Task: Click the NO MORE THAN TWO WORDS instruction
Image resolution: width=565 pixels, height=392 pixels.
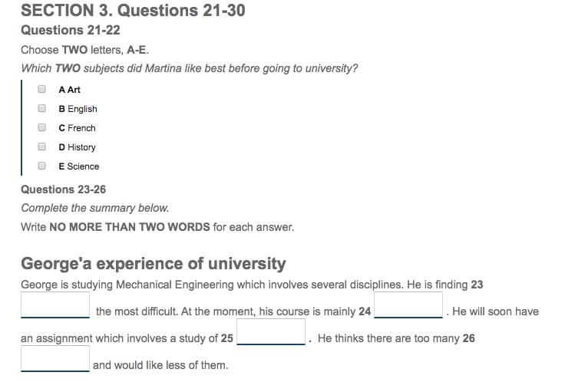Action: [x=130, y=227]
